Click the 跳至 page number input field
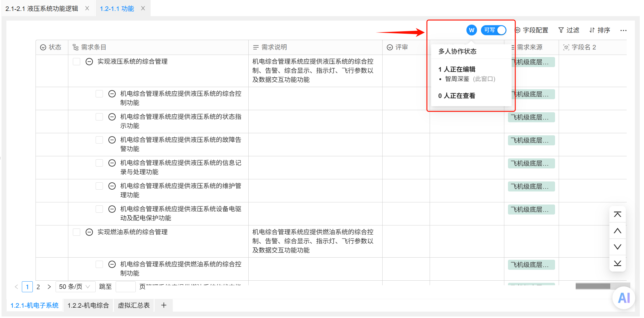644x318 pixels. pos(125,287)
